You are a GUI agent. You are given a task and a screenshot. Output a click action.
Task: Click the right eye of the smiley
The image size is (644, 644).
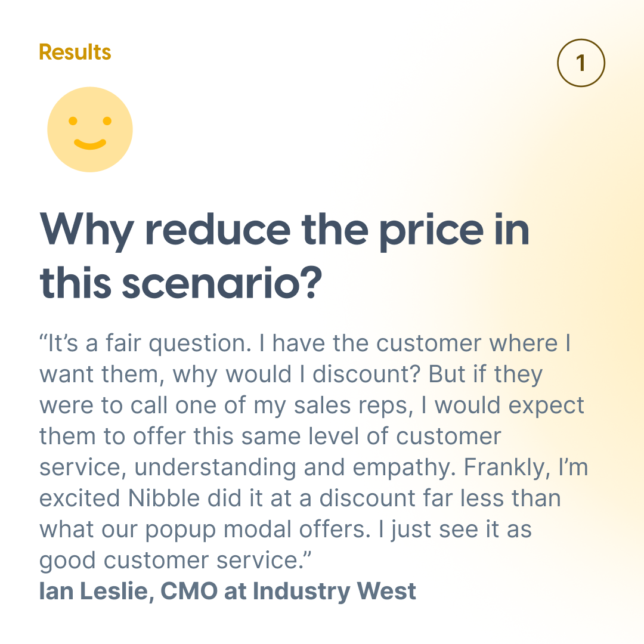coord(107,120)
